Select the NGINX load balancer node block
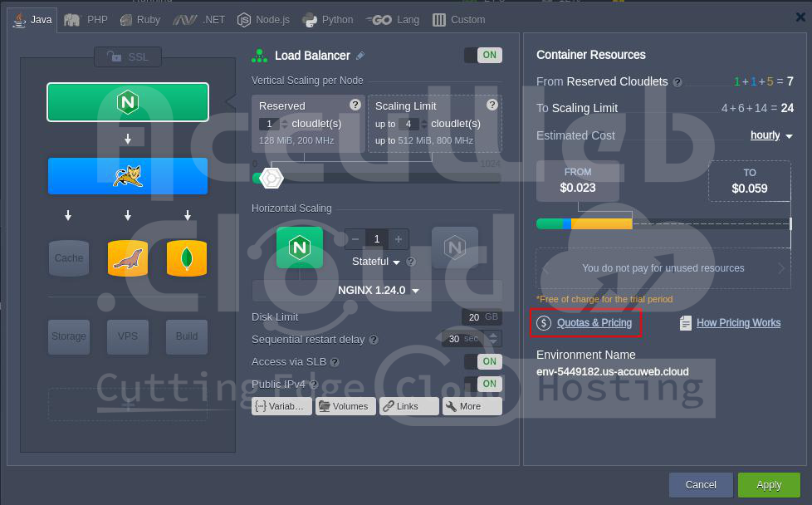The image size is (812, 505). coord(127,102)
